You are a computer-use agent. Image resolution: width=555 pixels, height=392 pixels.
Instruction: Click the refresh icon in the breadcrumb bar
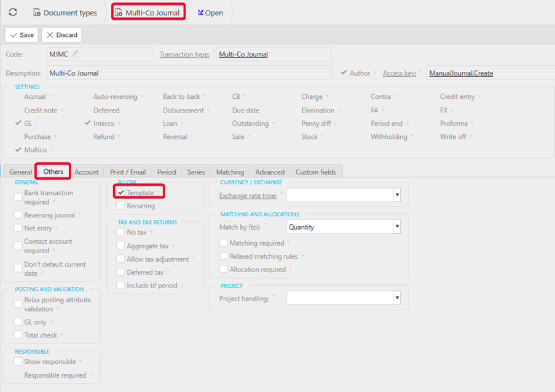[x=13, y=12]
